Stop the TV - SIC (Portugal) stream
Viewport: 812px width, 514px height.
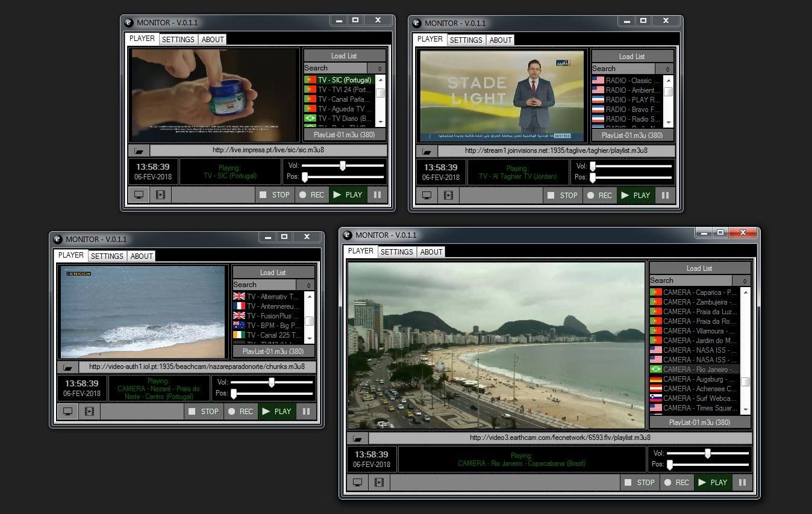pyautogui.click(x=275, y=194)
